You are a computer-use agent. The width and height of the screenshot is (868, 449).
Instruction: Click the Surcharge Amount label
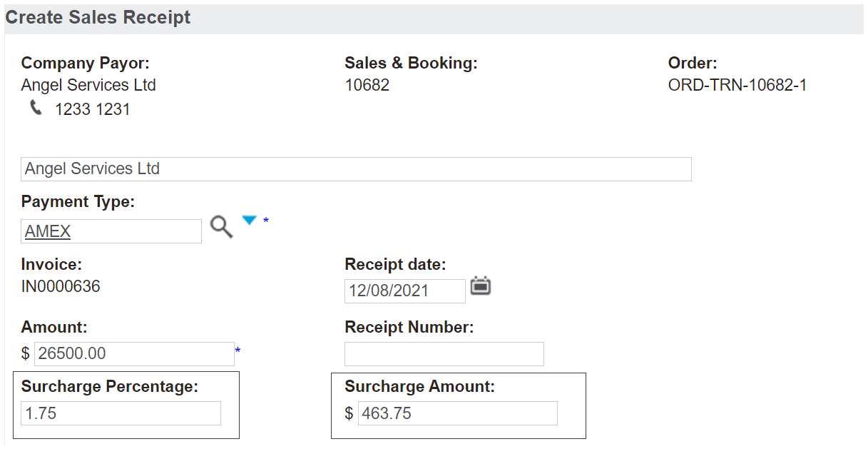pyautogui.click(x=419, y=387)
